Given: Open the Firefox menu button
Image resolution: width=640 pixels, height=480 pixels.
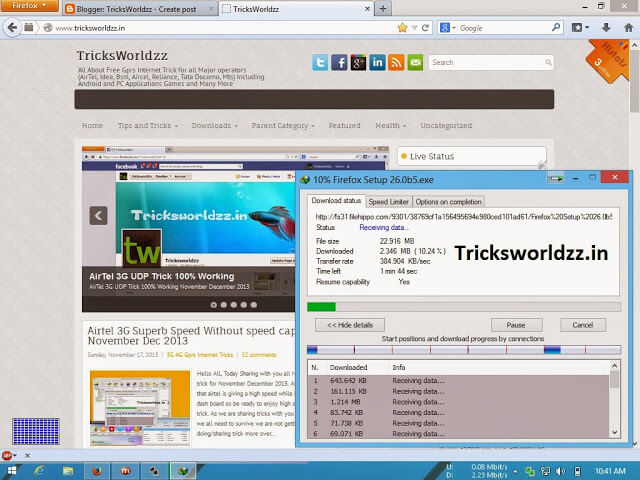Looking at the screenshot, I should click(x=29, y=5).
